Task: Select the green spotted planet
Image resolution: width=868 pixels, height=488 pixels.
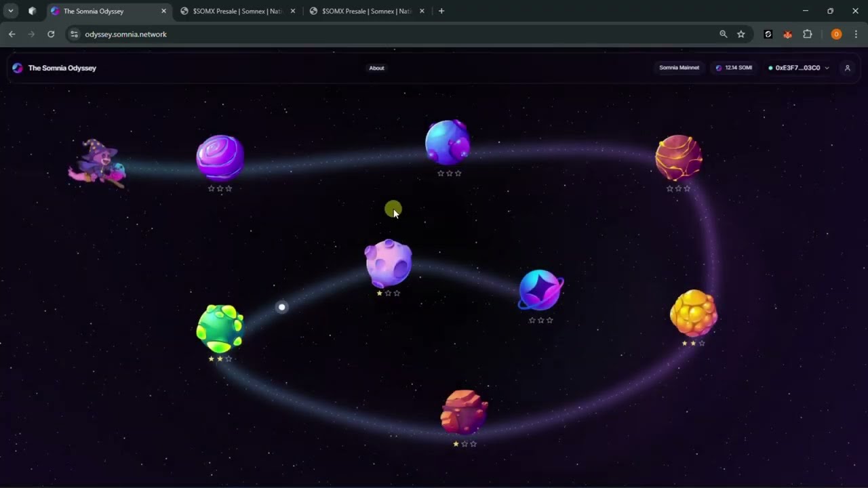Action: [220, 328]
